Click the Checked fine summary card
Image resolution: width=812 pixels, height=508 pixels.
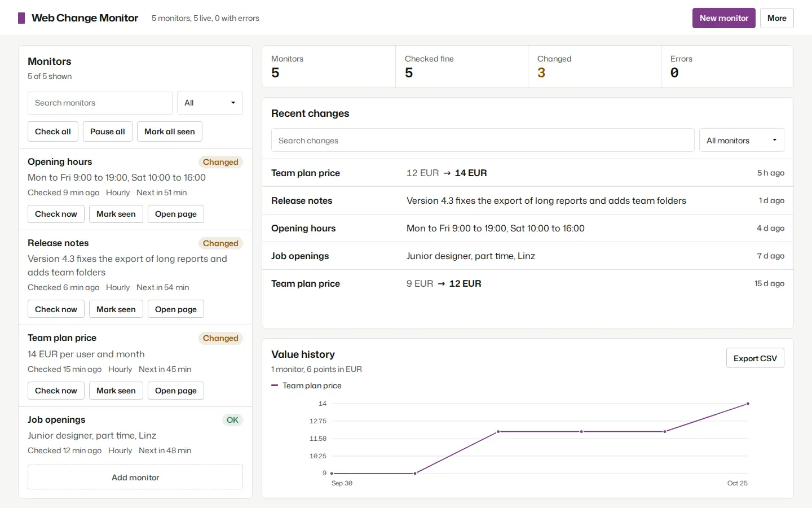coord(462,67)
